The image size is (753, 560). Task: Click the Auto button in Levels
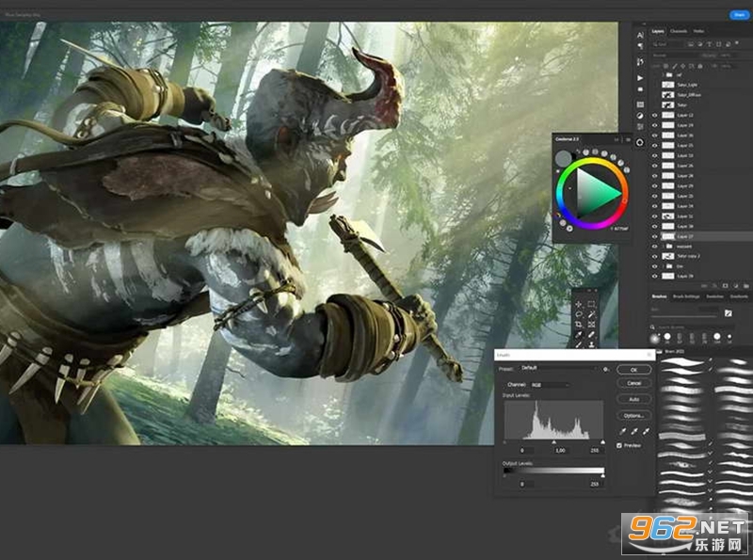pos(633,400)
